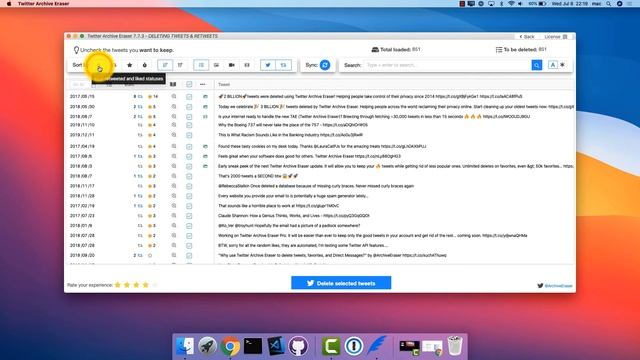Open Spotlight search in menu bar
The height and width of the screenshot is (360, 640).
pyautogui.click(x=608, y=3)
